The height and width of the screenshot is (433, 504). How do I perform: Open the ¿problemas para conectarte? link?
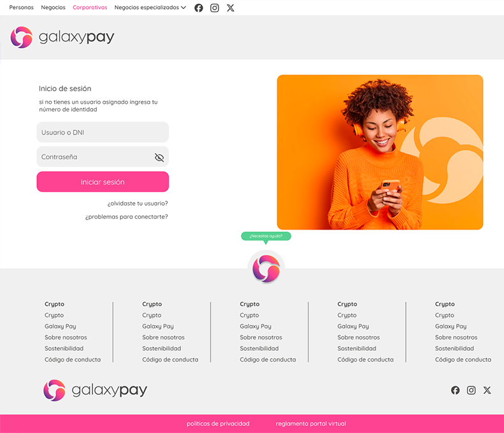click(126, 217)
